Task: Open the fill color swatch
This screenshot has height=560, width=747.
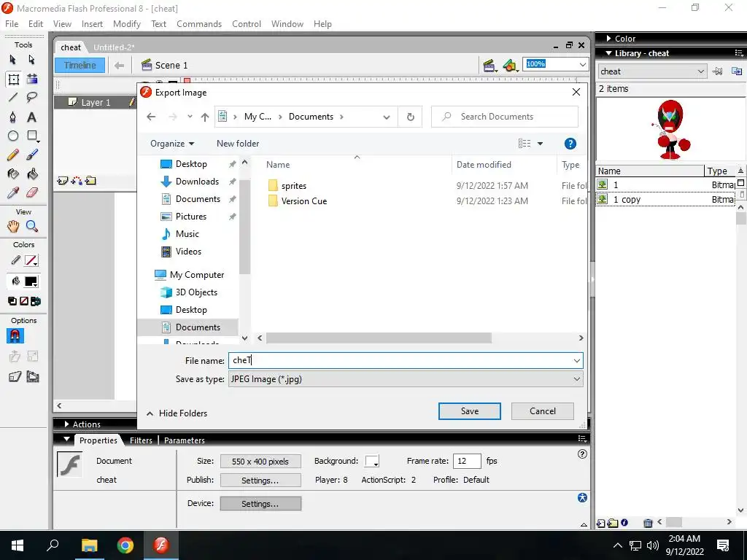Action: pos(31,281)
